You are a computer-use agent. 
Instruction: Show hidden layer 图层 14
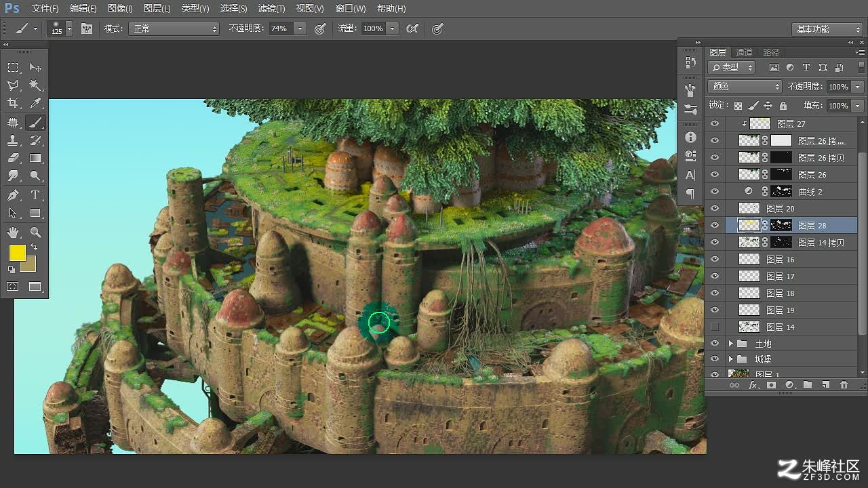pos(714,327)
